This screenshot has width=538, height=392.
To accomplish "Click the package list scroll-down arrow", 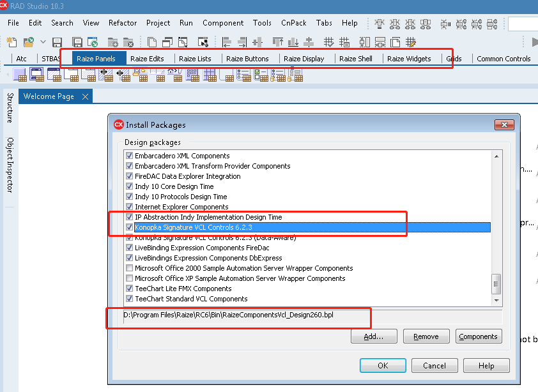I will point(496,301).
